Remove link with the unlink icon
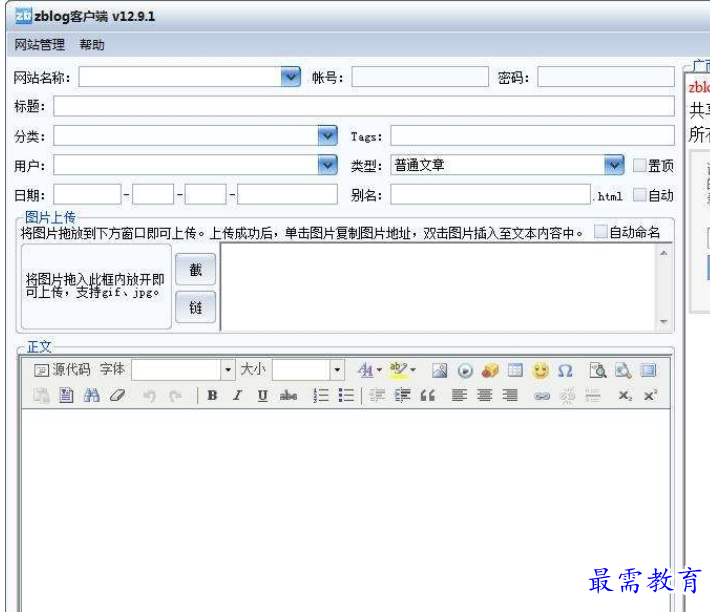 point(567,396)
